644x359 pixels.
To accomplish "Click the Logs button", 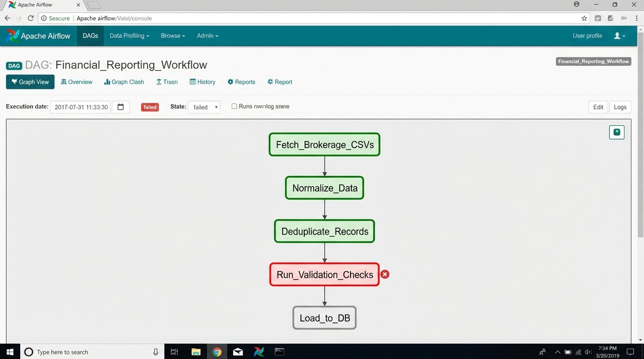I will [x=620, y=107].
